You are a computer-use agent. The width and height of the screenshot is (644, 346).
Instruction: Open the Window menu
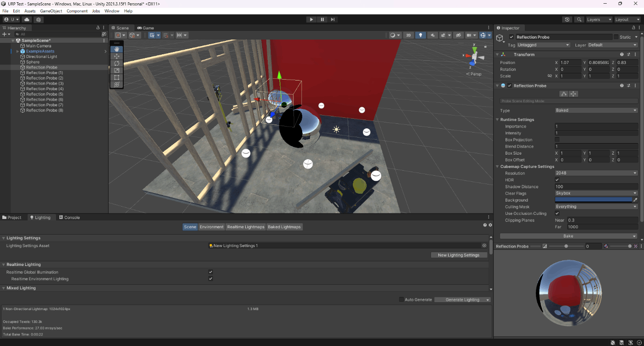coord(112,11)
